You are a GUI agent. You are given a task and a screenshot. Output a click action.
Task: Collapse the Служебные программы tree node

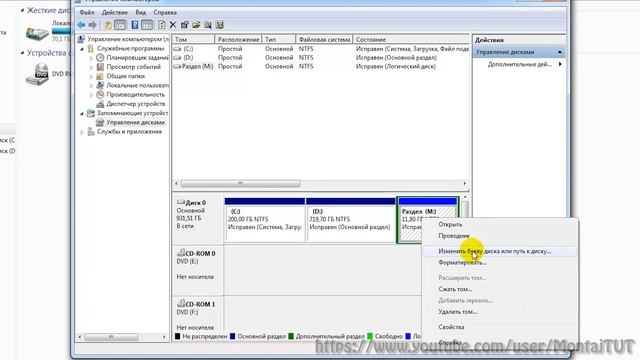(x=82, y=49)
